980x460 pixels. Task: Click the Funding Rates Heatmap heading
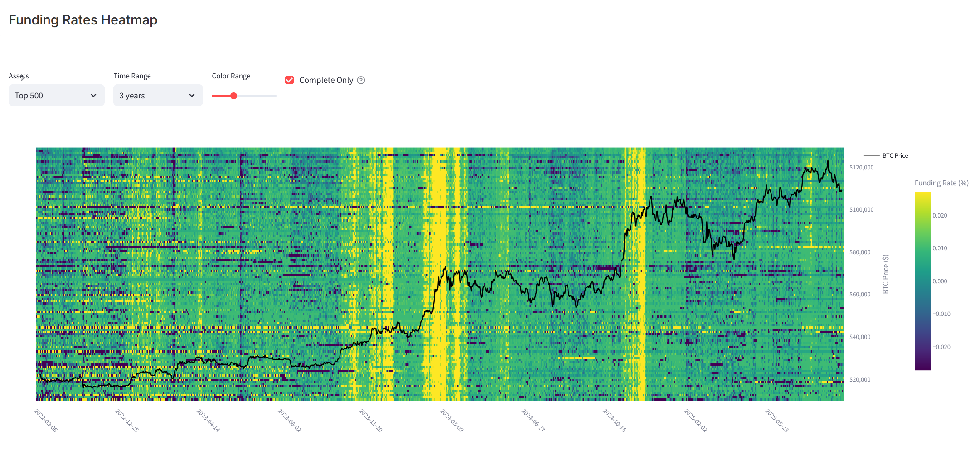[x=83, y=20]
